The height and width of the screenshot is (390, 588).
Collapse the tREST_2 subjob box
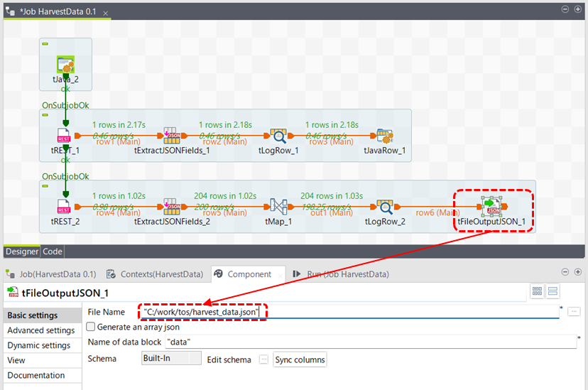tap(45, 186)
